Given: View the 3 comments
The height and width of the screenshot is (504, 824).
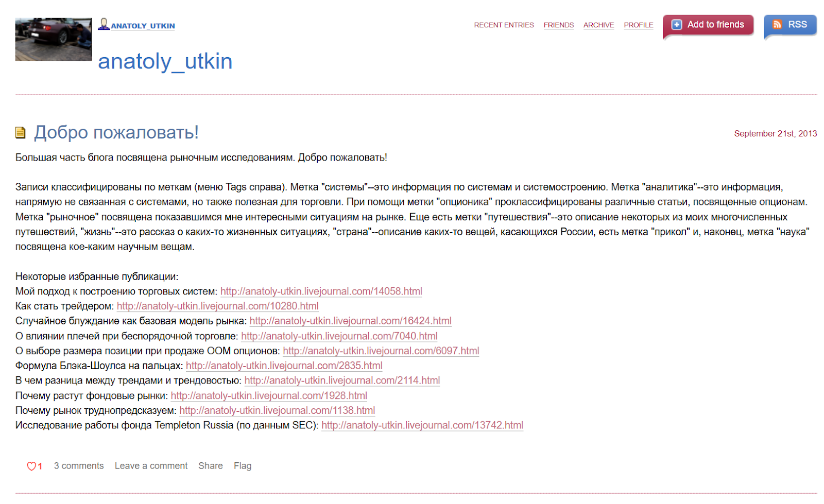Looking at the screenshot, I should 79,466.
